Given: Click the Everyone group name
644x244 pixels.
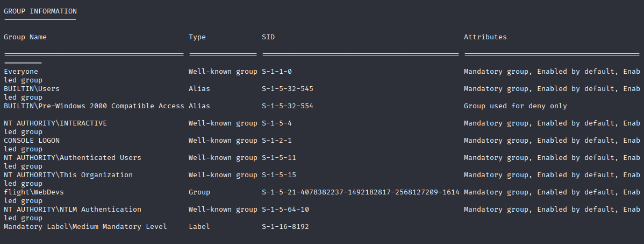Looking at the screenshot, I should click(x=21, y=72).
